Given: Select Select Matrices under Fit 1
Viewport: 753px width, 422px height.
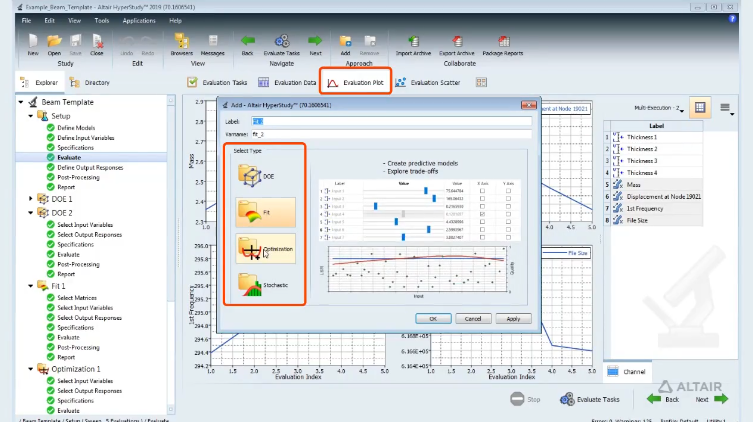Looking at the screenshot, I should [77, 298].
